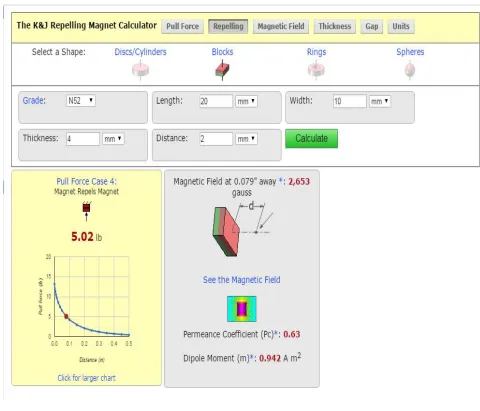480x411 pixels.
Task: Switch to the Pull Force calculator tab
Action: [182, 26]
